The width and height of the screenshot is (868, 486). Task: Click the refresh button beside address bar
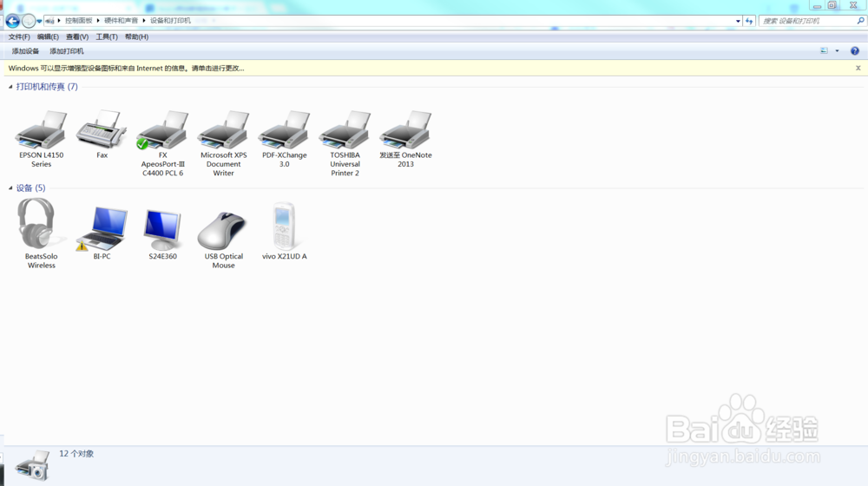click(x=749, y=21)
